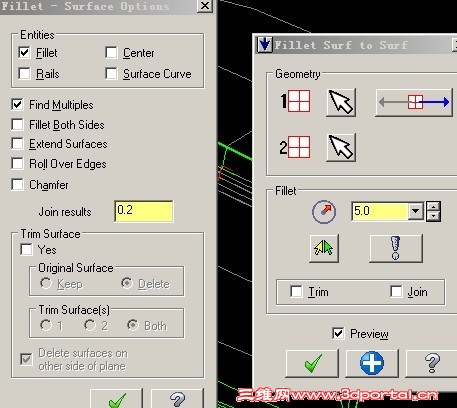The image size is (457, 408).
Task: Open help in Surface Options dialog
Action: coord(177,398)
